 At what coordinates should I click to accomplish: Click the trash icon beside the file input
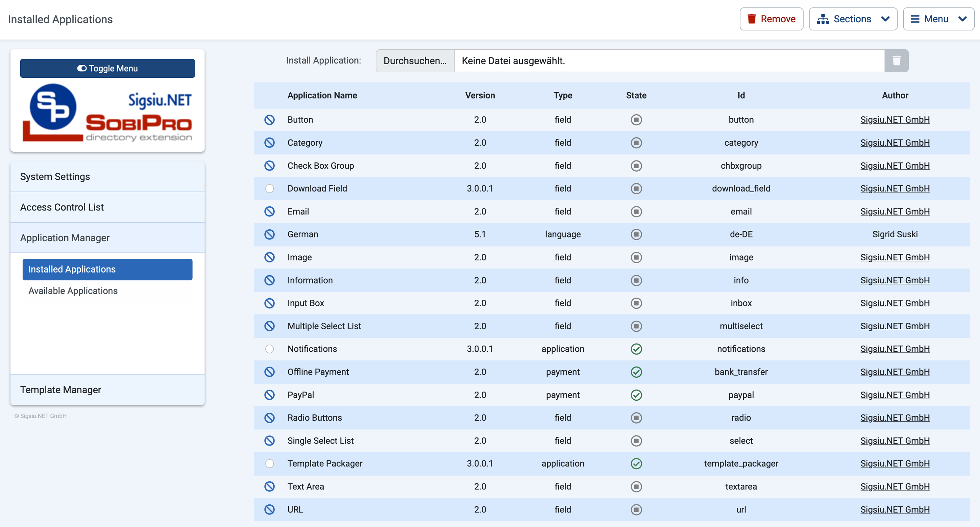tap(896, 61)
